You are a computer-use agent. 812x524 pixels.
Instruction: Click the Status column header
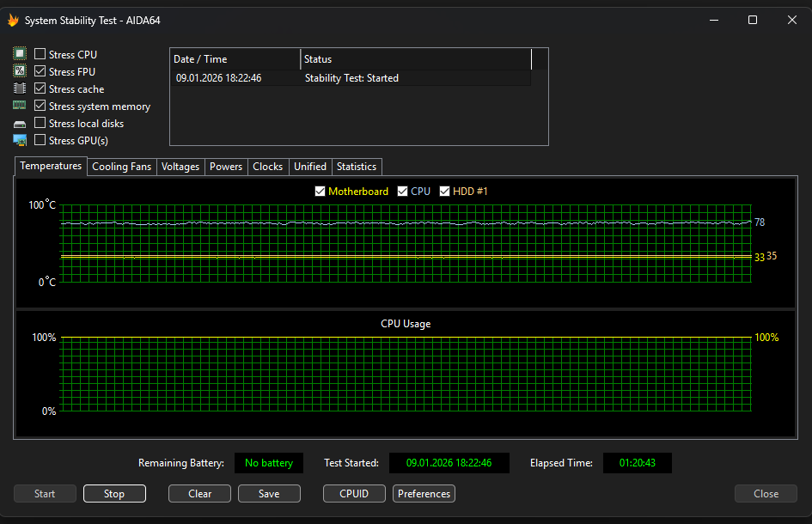416,59
